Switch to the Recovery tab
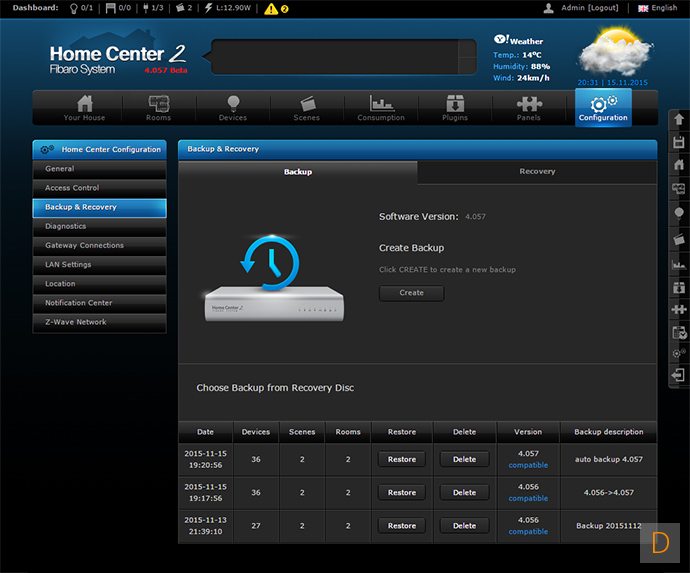The image size is (690, 573). click(x=537, y=172)
